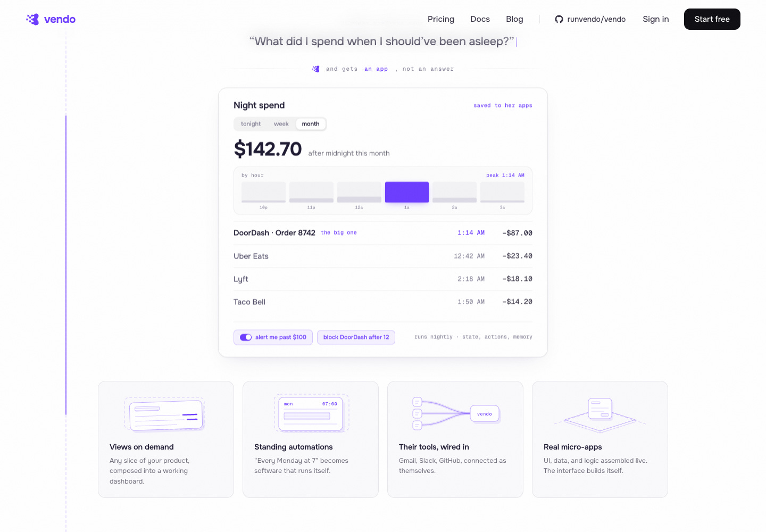Click the 'the big one' tag
766x532 pixels.
(x=339, y=233)
